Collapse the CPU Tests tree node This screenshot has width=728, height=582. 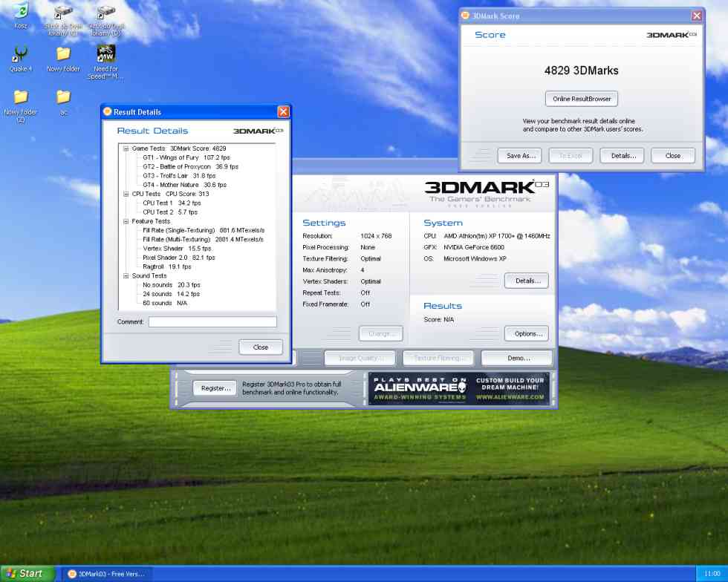[x=126, y=194]
